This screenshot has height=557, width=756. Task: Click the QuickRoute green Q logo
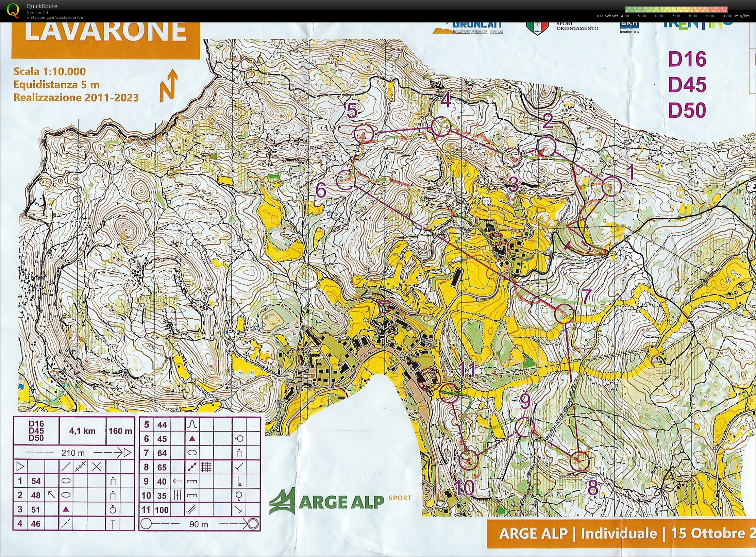13,10
